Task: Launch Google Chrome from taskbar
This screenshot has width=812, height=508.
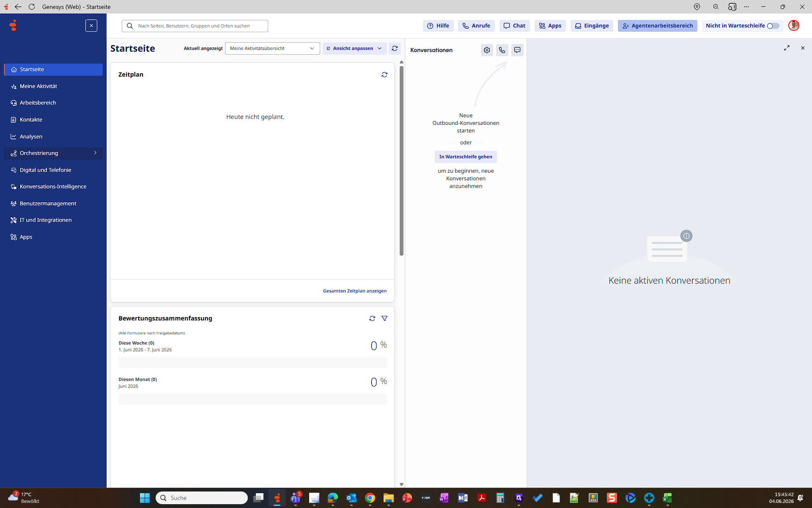Action: [x=370, y=498]
